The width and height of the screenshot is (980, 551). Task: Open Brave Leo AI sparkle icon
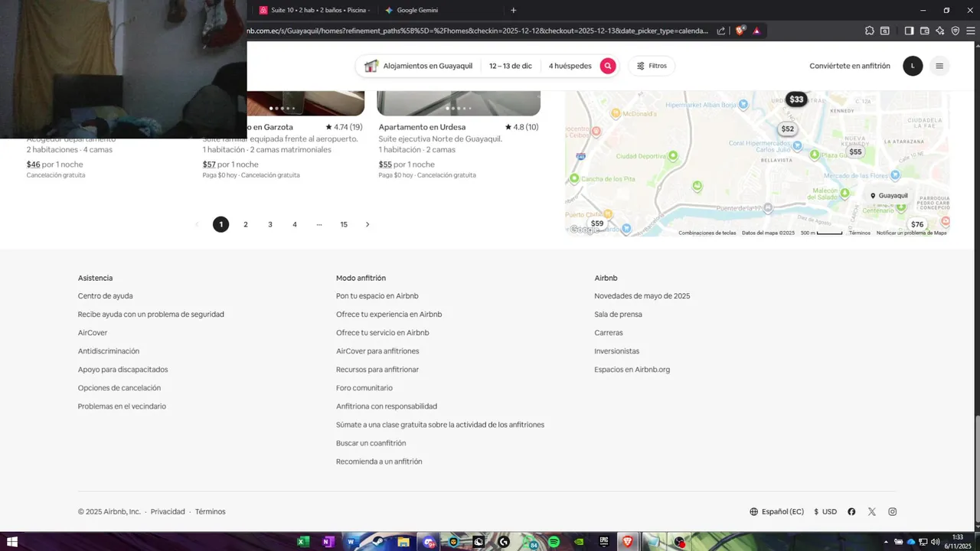(x=940, y=31)
